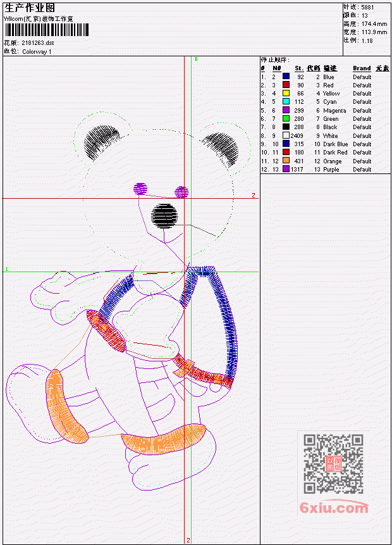Click the Blue color swatch in row 1
This screenshot has width=392, height=545.
(x=286, y=77)
